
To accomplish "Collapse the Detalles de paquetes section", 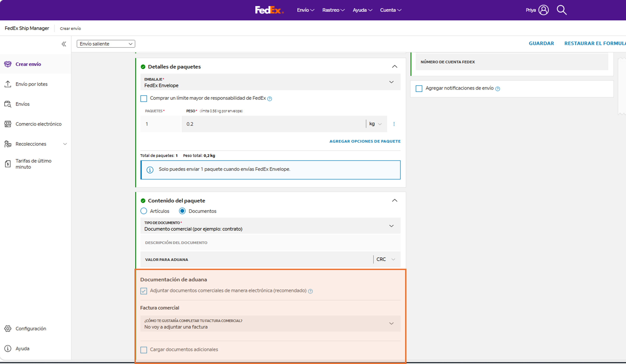I will [x=395, y=67].
